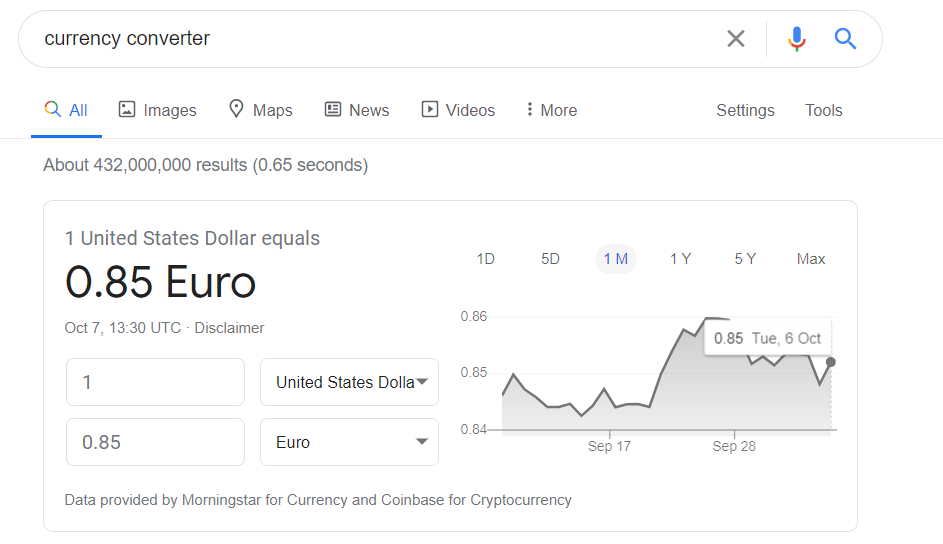
Task: Select the Max chart range
Action: tap(811, 259)
